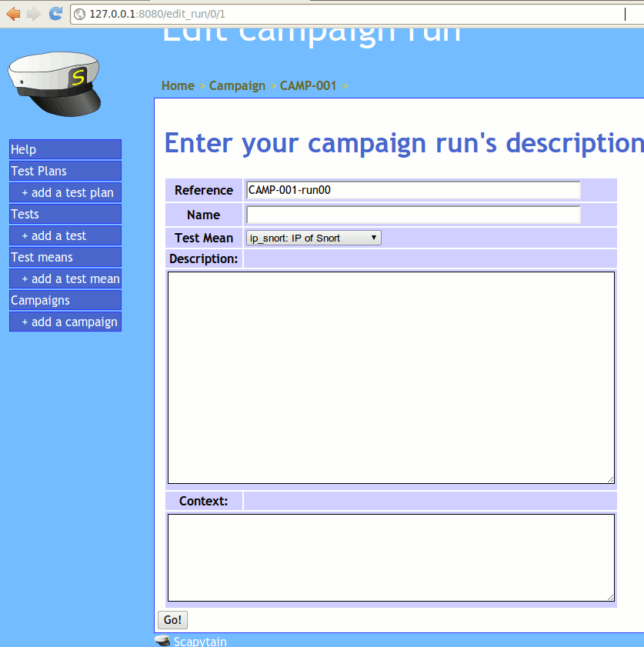Reload the page with refresh icon

(55, 13)
